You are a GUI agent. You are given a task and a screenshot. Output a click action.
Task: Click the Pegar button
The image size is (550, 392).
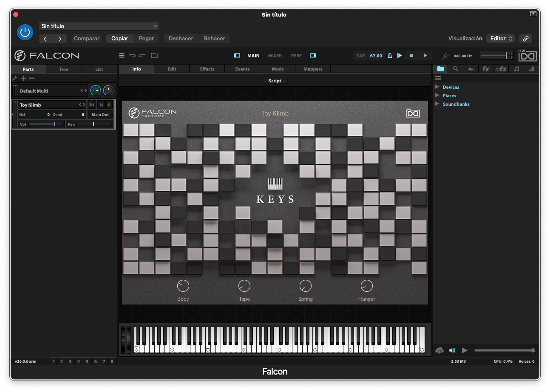pos(146,39)
